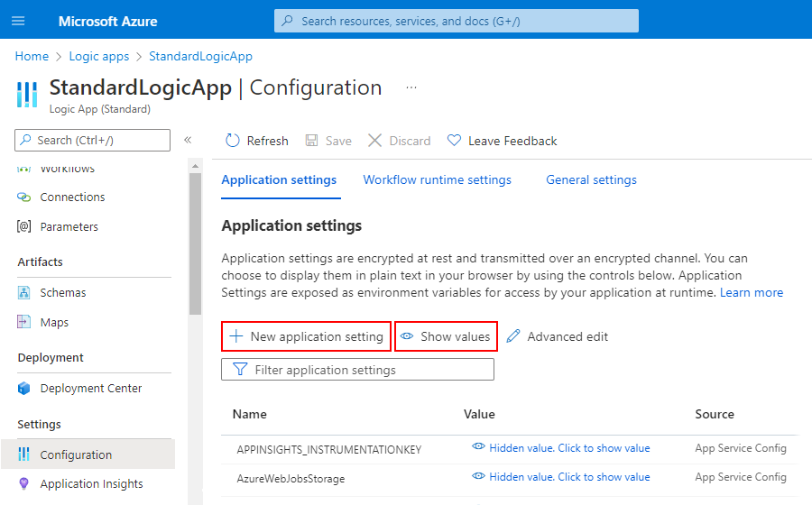Screen dimensions: 812x505
Task: Switch to Workflow runtime settings tab
Action: tap(437, 180)
